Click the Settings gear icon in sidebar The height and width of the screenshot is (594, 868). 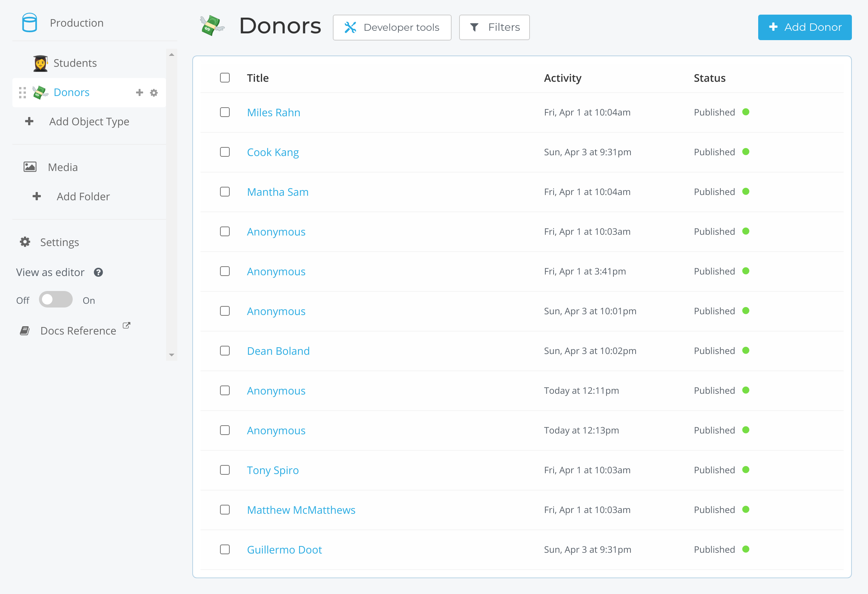(25, 242)
